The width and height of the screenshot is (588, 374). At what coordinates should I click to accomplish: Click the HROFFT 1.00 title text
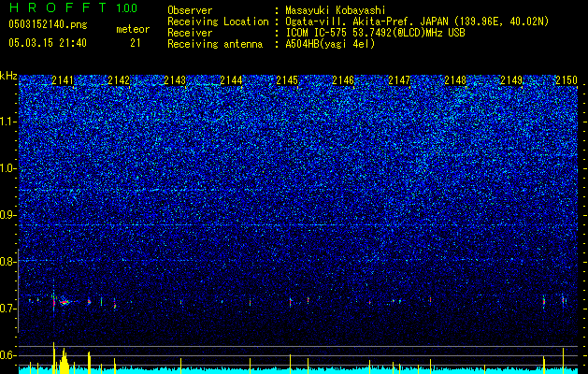click(73, 7)
